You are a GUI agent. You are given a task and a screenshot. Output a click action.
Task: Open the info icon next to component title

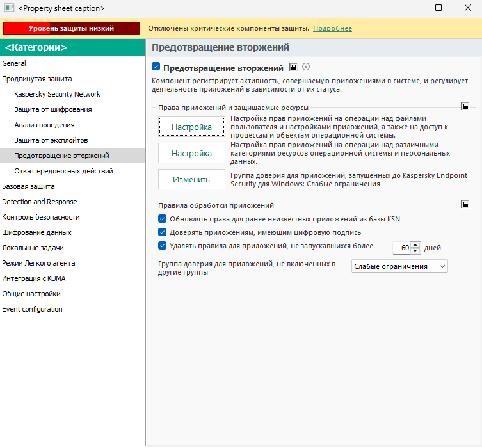point(306,67)
